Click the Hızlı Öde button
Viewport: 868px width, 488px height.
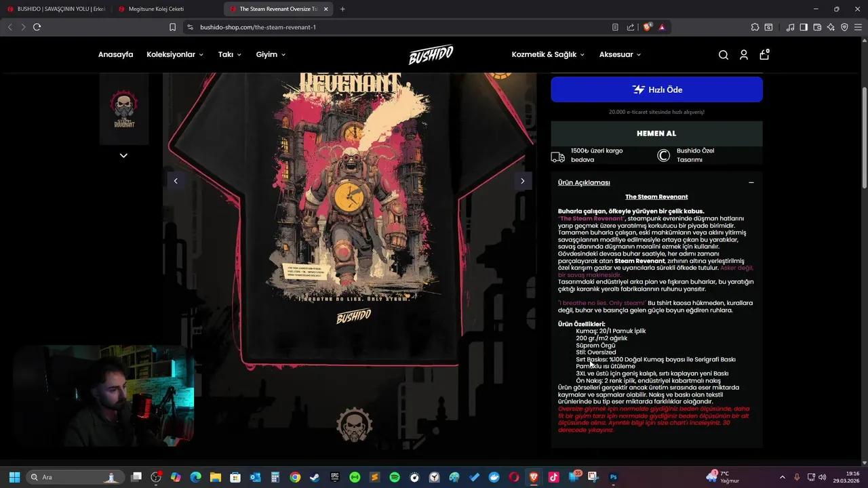tap(656, 89)
